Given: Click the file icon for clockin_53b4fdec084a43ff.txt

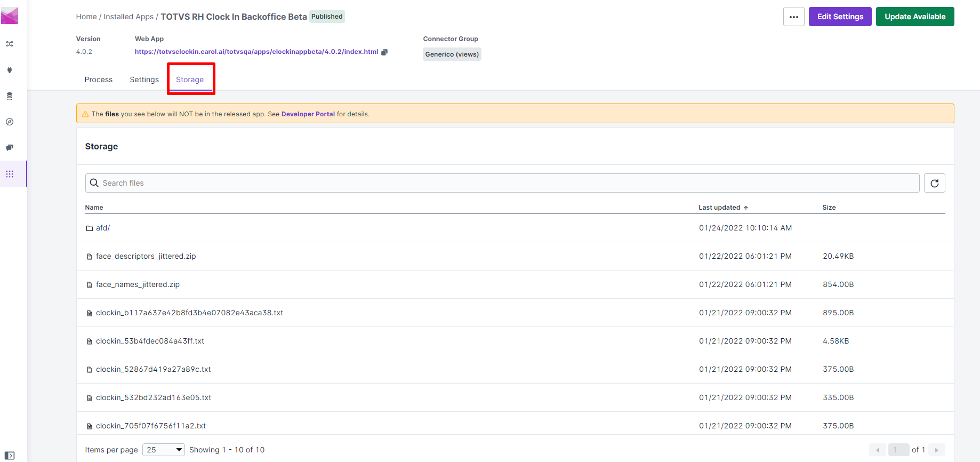Looking at the screenshot, I should pyautogui.click(x=90, y=341).
